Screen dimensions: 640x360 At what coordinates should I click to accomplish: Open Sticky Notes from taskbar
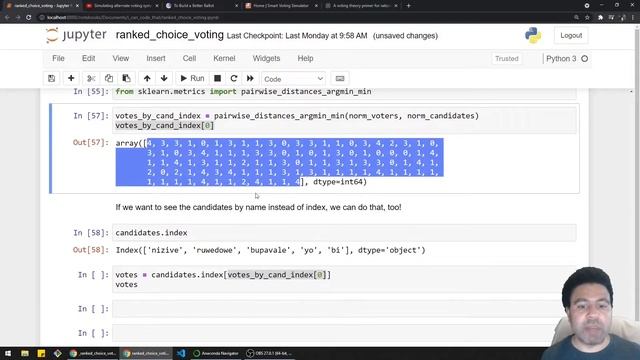click(41, 353)
